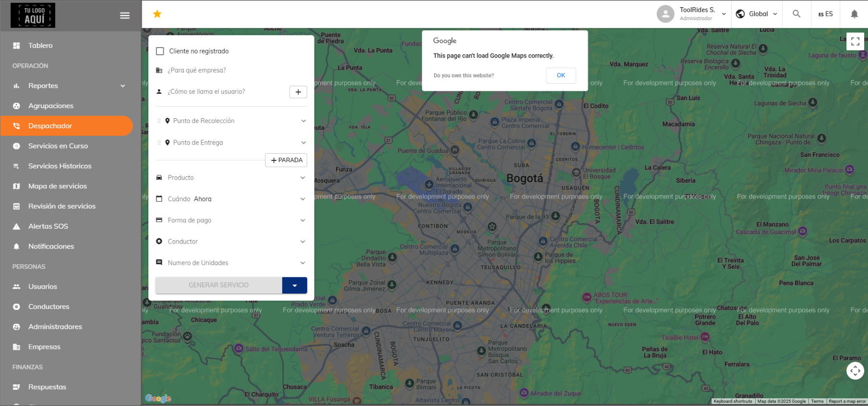Click the Respuestas icon in sidebar
The height and width of the screenshot is (406, 868).
coord(16,387)
